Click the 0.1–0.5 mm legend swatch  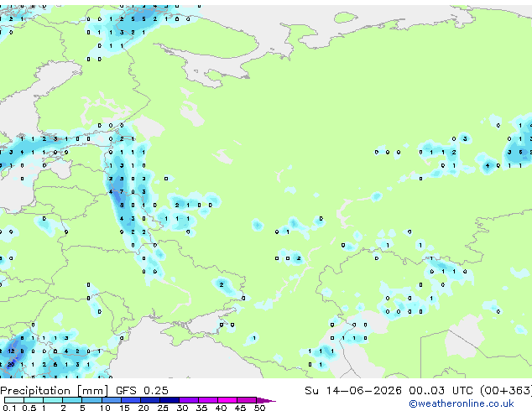click(x=14, y=400)
